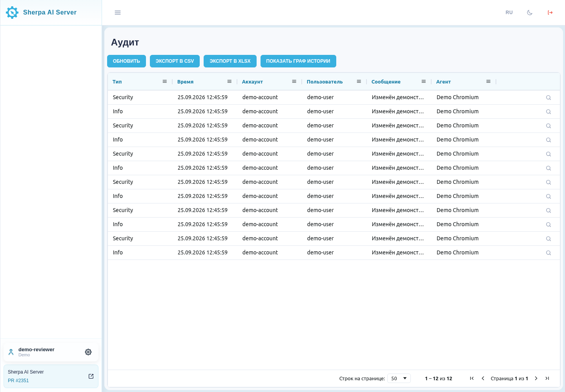The image size is (565, 392).
Task: Click ЭКСПОРТ В XLSX button
Action: (230, 61)
